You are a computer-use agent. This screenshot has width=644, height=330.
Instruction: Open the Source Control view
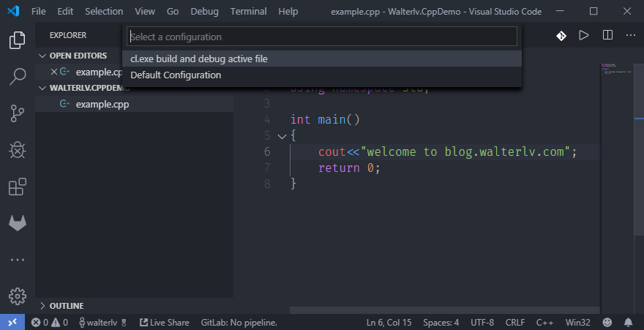pyautogui.click(x=17, y=113)
